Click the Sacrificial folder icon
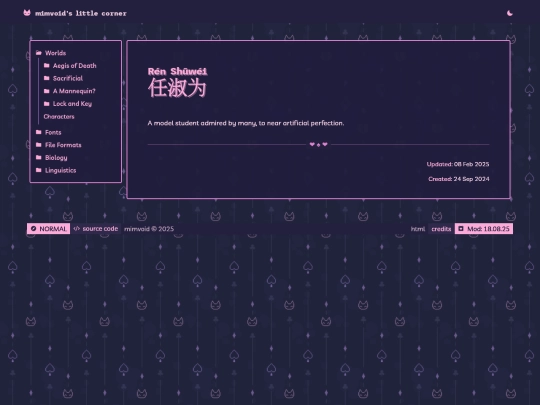Image resolution: width=540 pixels, height=405 pixels. [x=46, y=78]
